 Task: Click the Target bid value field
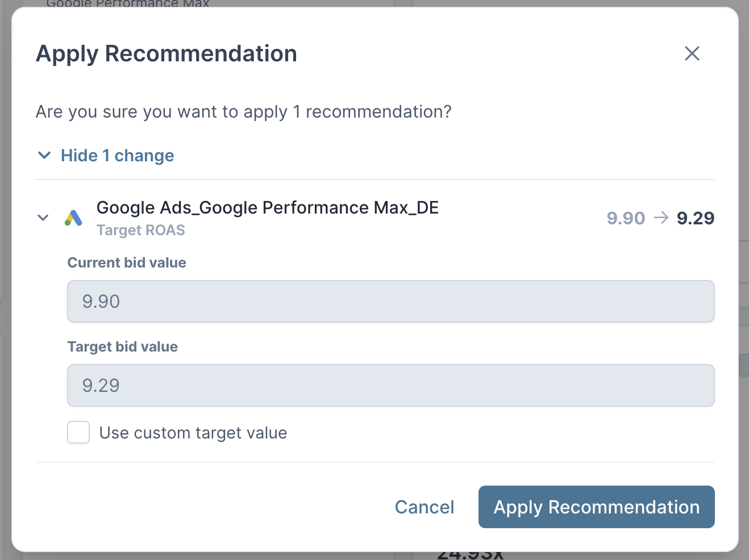(390, 385)
